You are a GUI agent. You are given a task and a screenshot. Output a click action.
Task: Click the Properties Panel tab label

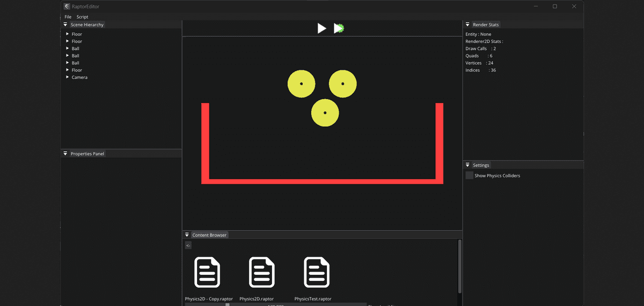pos(87,154)
